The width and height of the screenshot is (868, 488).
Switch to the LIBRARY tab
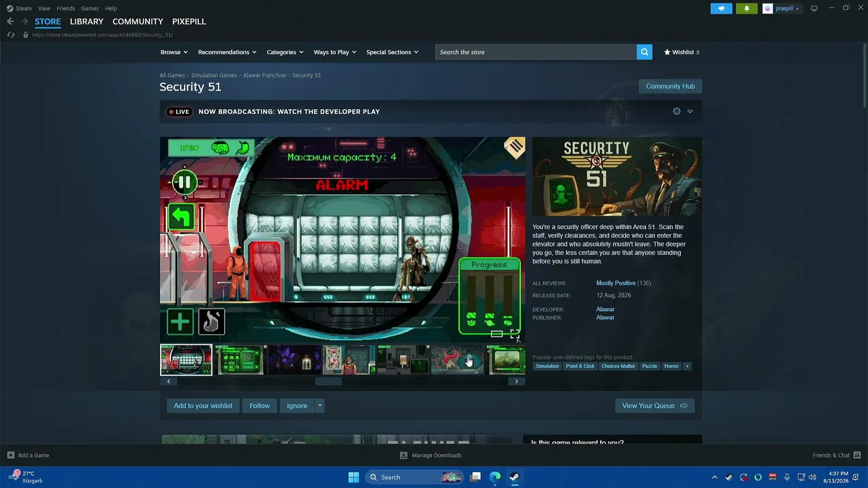coord(87,22)
